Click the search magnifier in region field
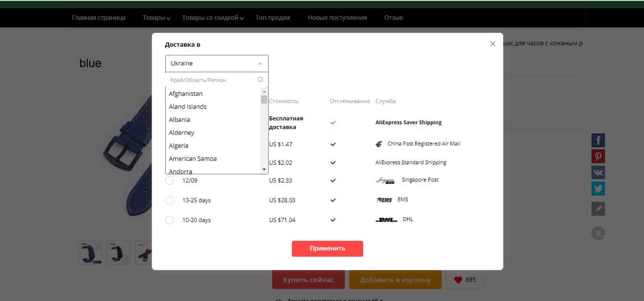 (261, 80)
